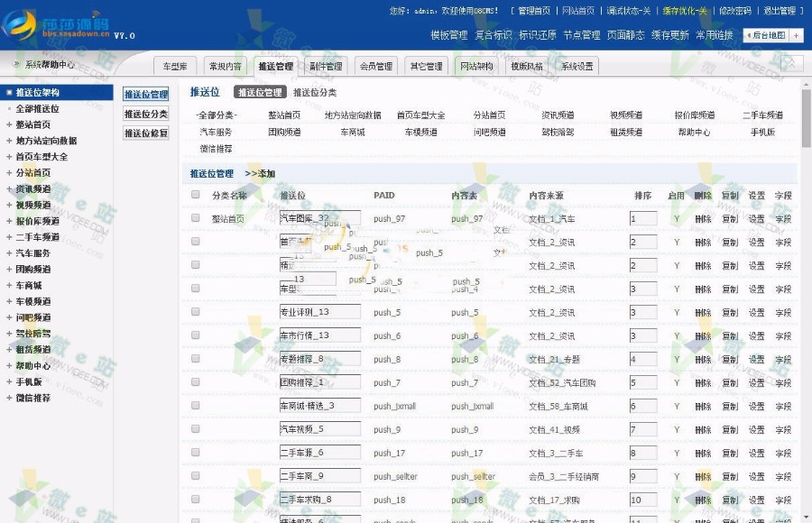This screenshot has height=523, width=812.
Task: Check the select-all checkbox in the table header
Action: click(195, 195)
